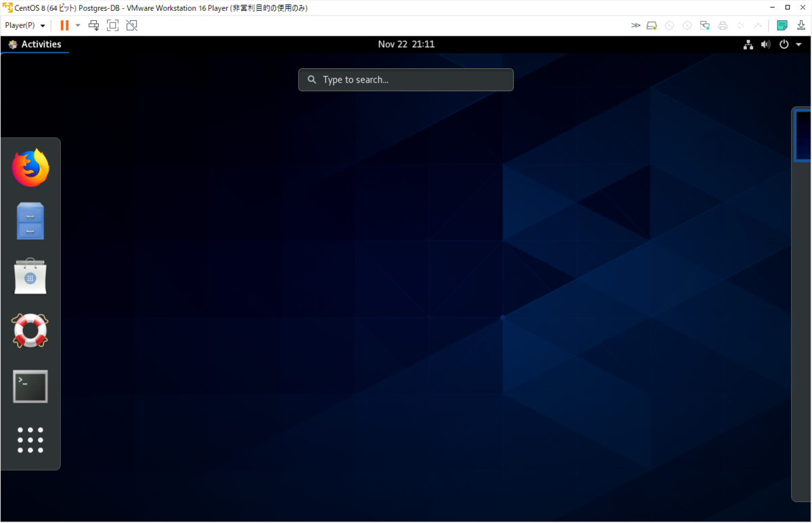Open the clock showing Nov 22 21:11

406,44
